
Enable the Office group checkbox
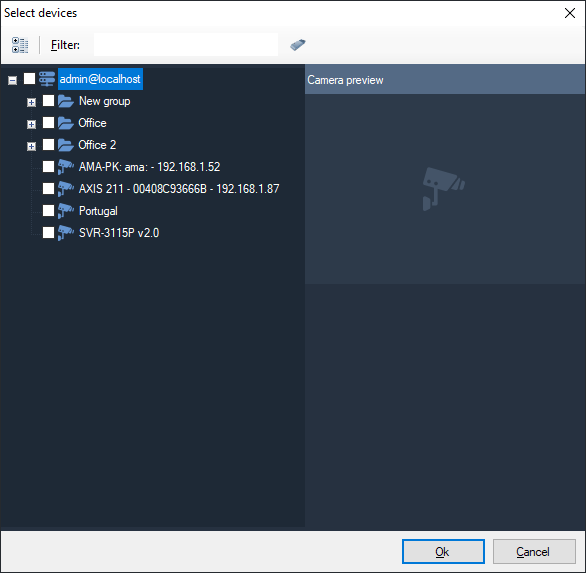click(x=49, y=123)
